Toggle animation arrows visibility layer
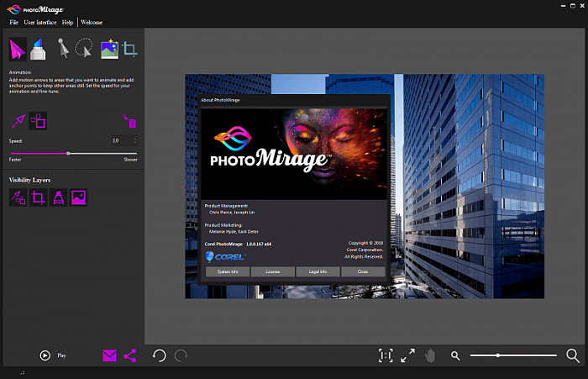 (x=18, y=197)
